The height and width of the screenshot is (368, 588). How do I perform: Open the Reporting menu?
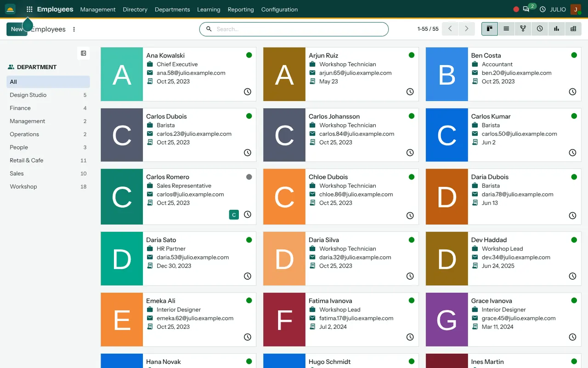point(241,9)
